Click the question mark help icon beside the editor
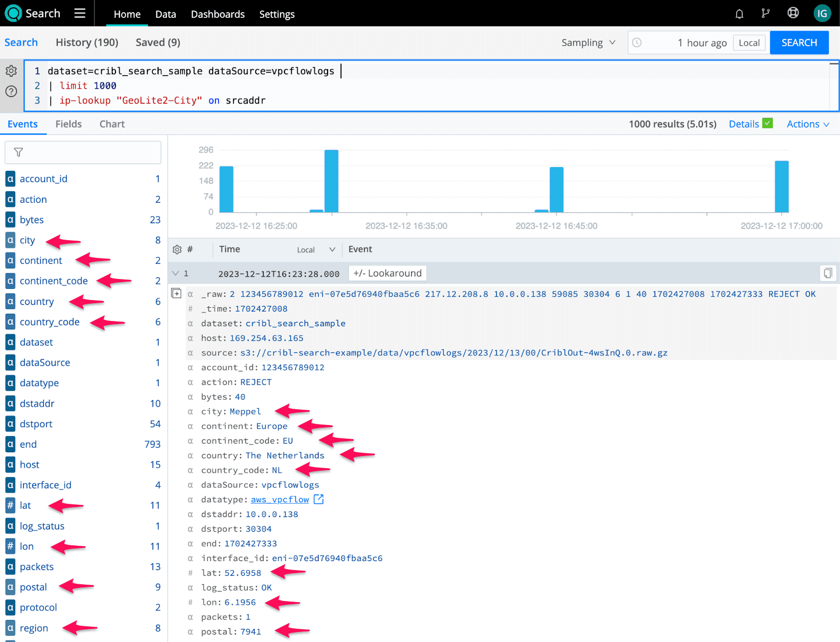The width and height of the screenshot is (840, 642). [x=11, y=91]
